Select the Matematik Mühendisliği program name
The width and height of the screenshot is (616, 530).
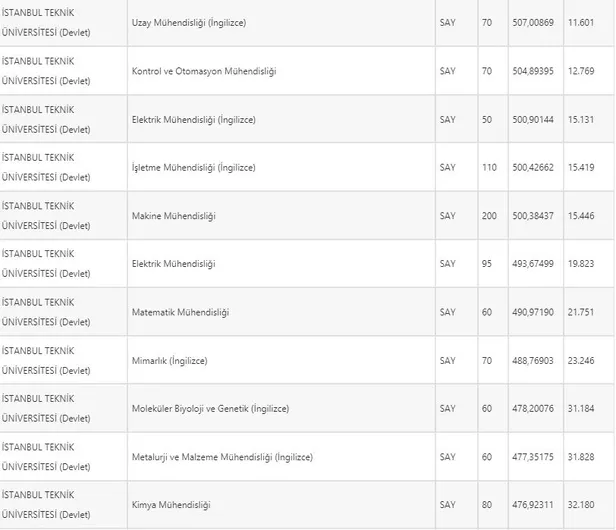[180, 312]
